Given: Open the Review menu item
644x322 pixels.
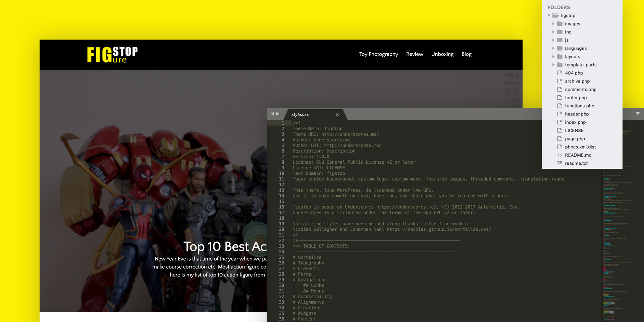Looking at the screenshot, I should click(415, 54).
